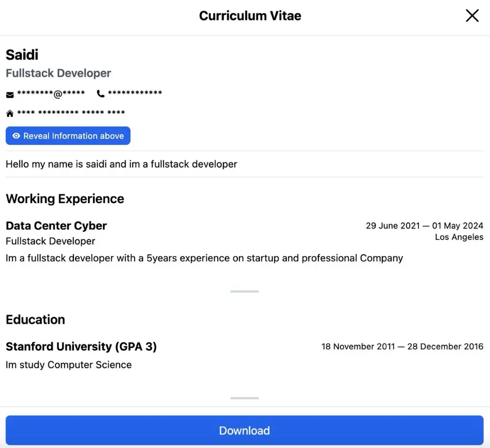Screen dimensions: 490x448
Task: Click the Data Center Cyber company title
Action: point(56,225)
